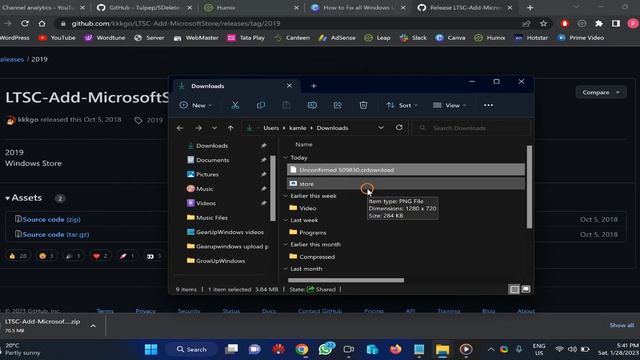Open Firefox from the taskbar
This screenshot has height=360, width=640.
(x=395, y=349)
